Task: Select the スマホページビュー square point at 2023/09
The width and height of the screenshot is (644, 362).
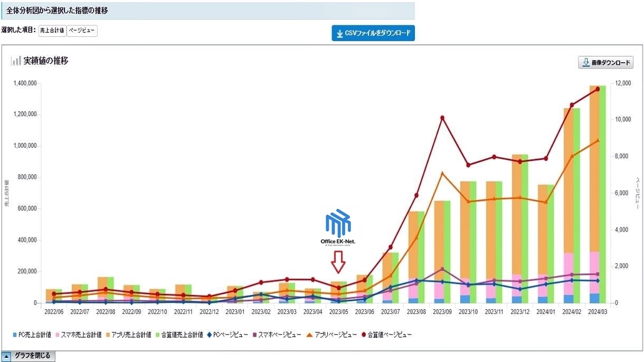Action: click(442, 269)
